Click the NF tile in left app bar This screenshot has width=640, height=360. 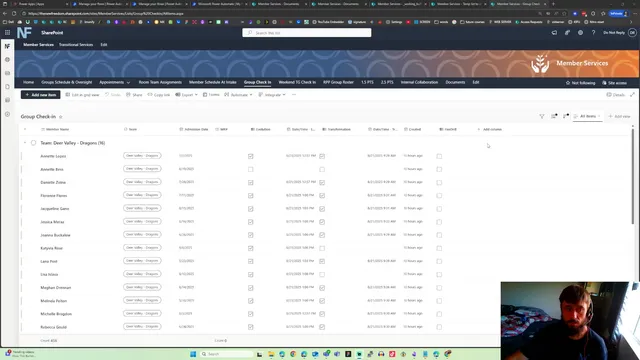tap(7, 46)
